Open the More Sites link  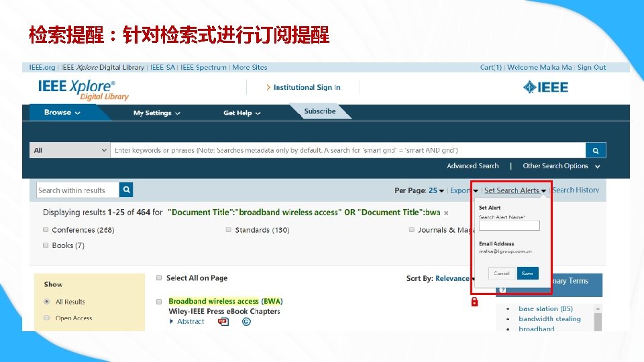(250, 67)
